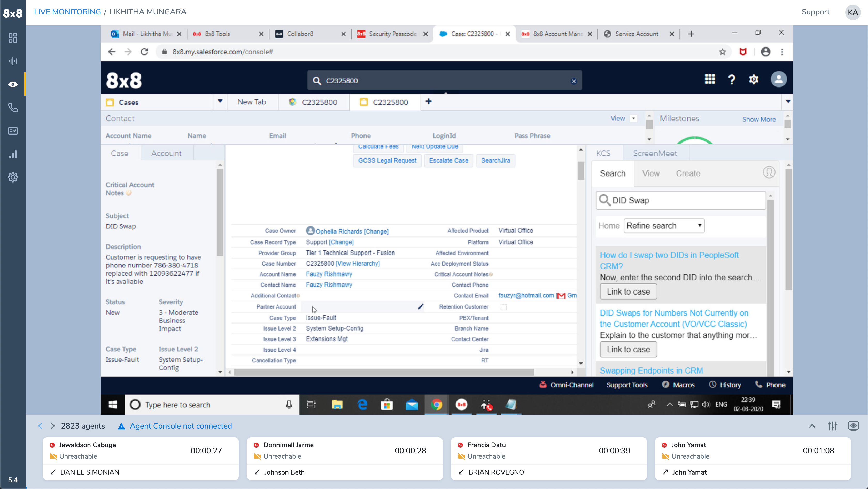Select the Francis Datu agent card
Image resolution: width=868 pixels, height=489 pixels.
pos(548,459)
